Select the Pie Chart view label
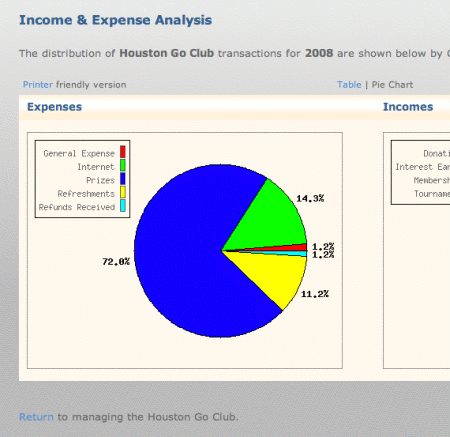Viewport: 450px width, 437px height. 392,85
